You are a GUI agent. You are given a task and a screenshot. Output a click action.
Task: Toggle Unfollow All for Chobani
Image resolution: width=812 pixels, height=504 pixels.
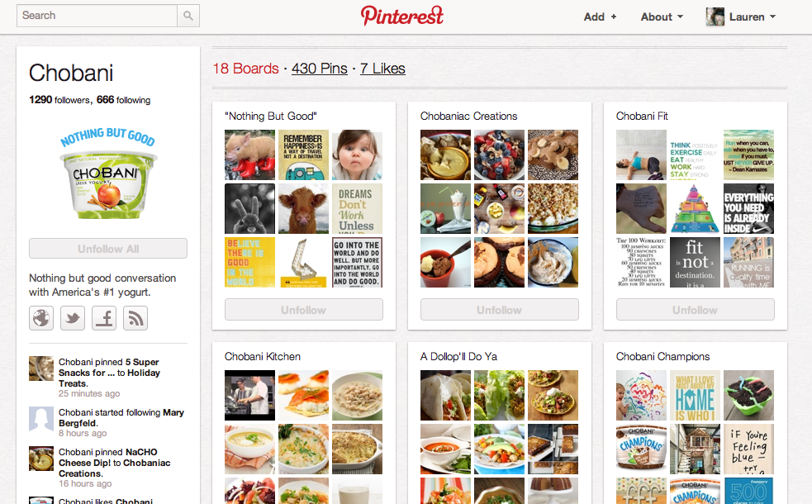pos(108,249)
